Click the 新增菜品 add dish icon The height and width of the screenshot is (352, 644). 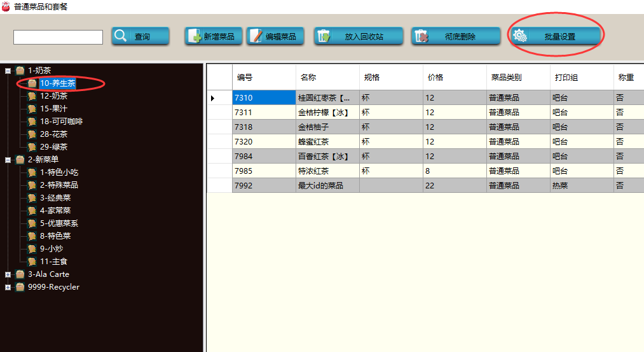[x=195, y=36]
